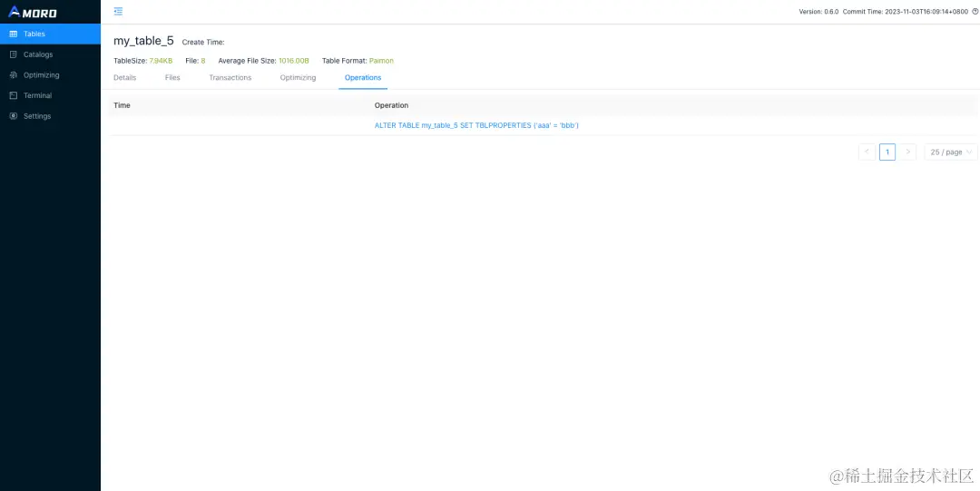Open Tables in sidebar menu
Viewport: 980px width, 491px height.
(x=50, y=34)
